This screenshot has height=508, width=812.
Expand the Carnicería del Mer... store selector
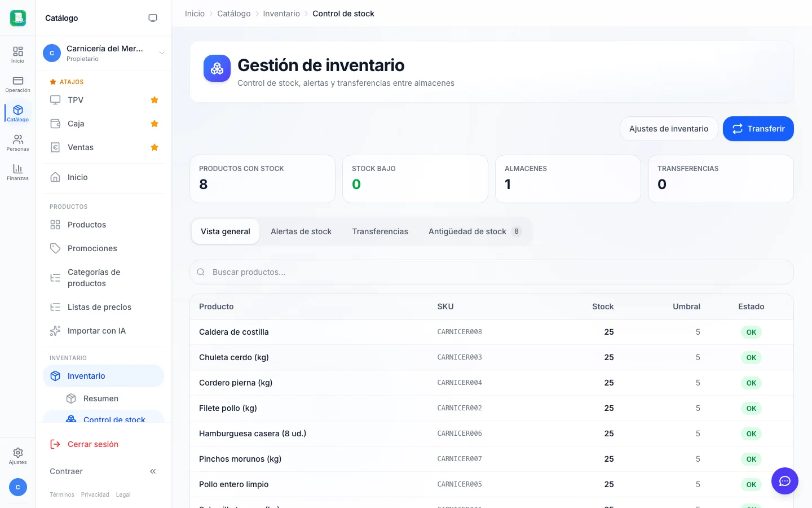tap(104, 53)
